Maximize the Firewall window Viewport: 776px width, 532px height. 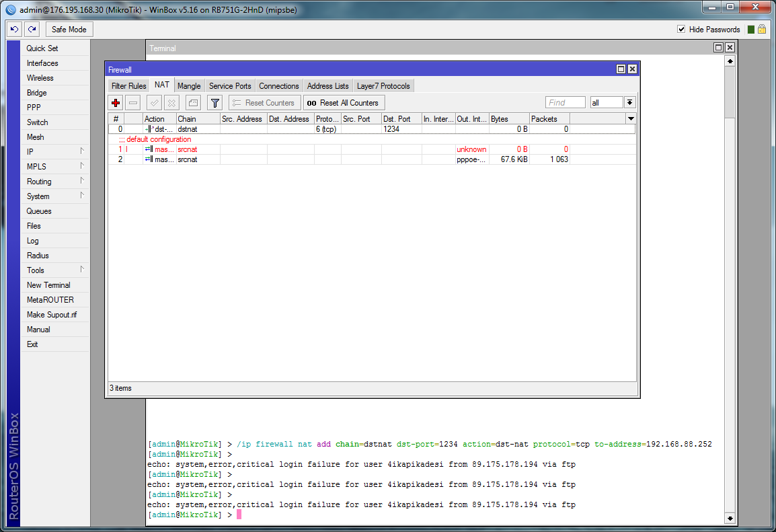click(621, 69)
